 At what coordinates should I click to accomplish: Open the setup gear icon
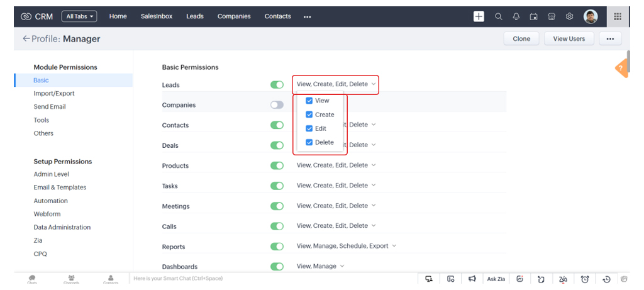tap(569, 16)
